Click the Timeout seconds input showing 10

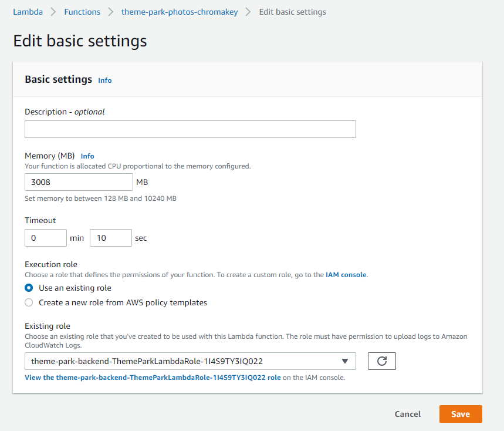tap(110, 237)
